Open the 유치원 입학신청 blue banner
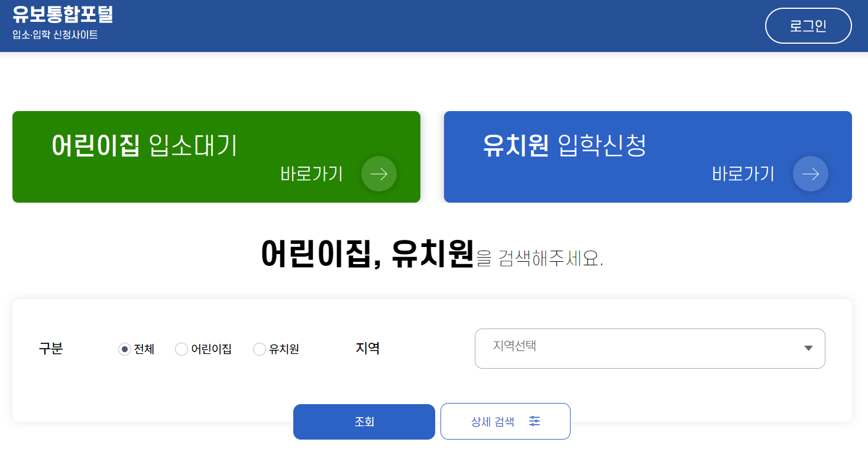The width and height of the screenshot is (868, 465). coord(647,157)
